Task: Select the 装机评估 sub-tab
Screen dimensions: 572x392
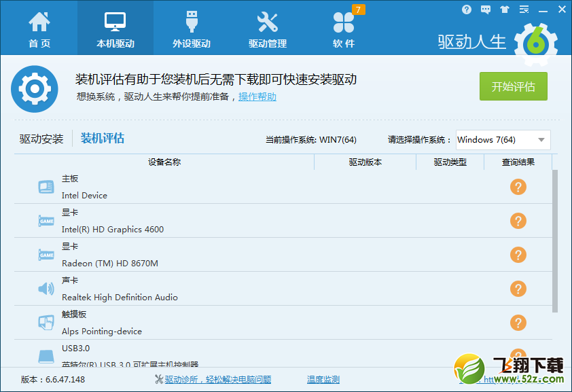Action: [103, 138]
